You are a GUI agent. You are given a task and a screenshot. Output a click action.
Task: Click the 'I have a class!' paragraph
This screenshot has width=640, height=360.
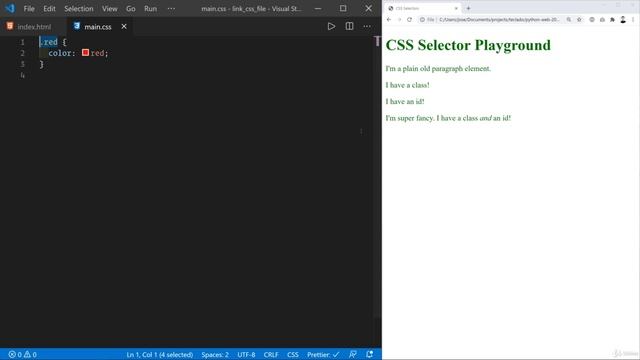point(407,85)
